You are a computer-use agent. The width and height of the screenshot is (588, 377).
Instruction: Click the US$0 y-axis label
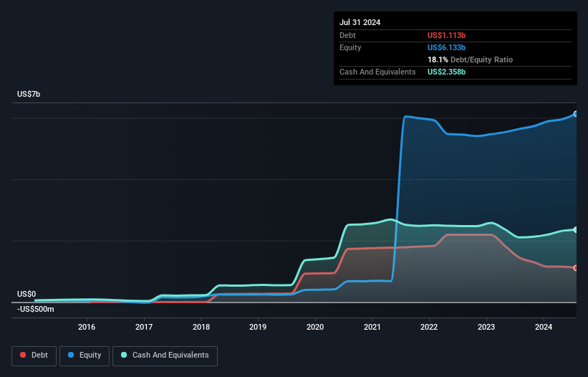[x=26, y=294]
